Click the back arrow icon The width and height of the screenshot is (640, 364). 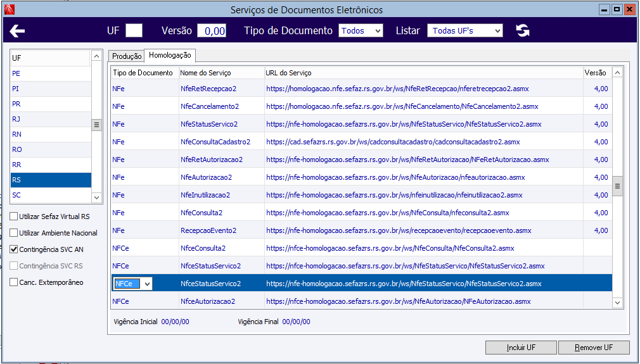coord(17,31)
